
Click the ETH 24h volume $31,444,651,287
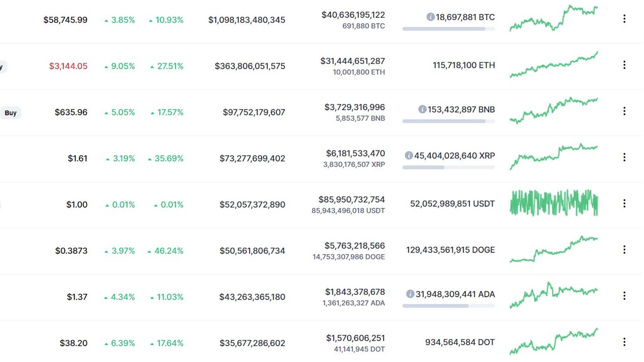point(353,61)
